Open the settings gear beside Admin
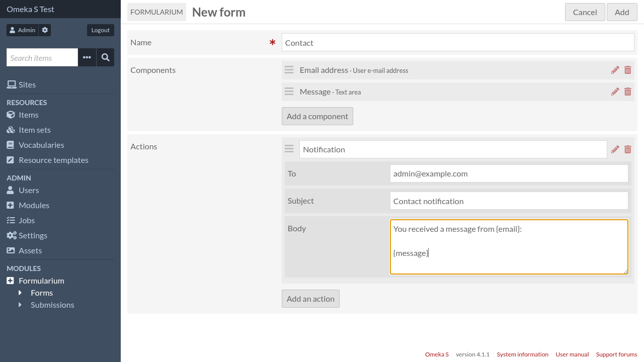 44,30
